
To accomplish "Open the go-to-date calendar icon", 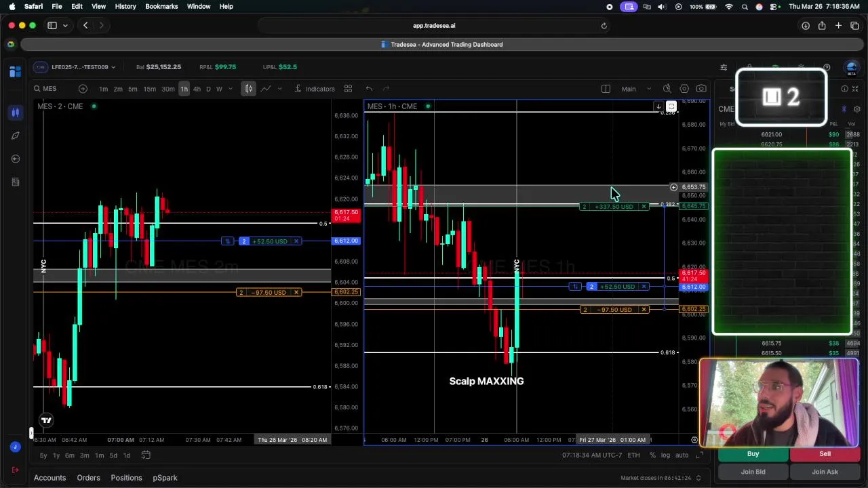I will pos(145,455).
